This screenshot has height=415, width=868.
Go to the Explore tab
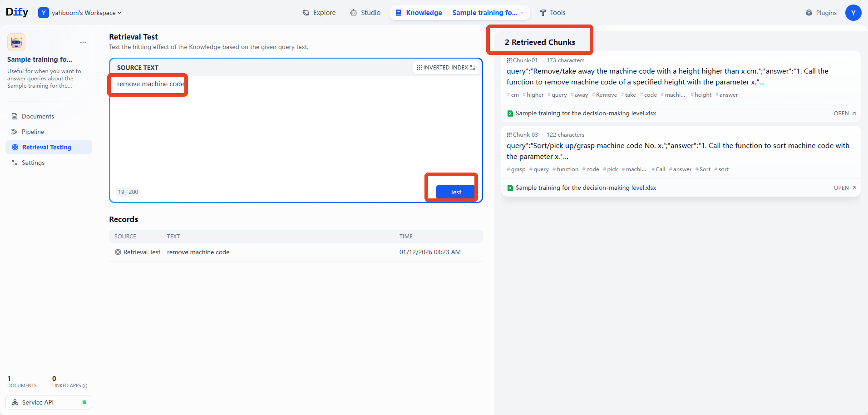(319, 13)
